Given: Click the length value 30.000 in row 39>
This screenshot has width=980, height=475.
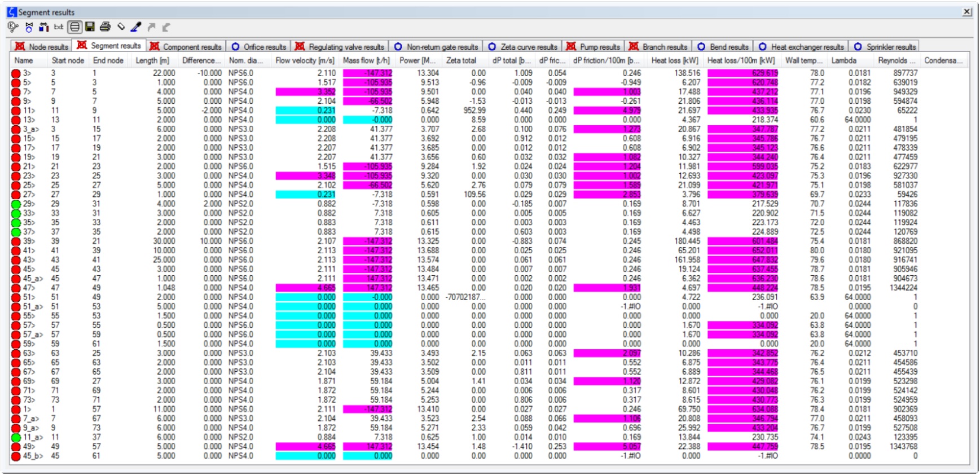Looking at the screenshot, I should coord(164,241).
